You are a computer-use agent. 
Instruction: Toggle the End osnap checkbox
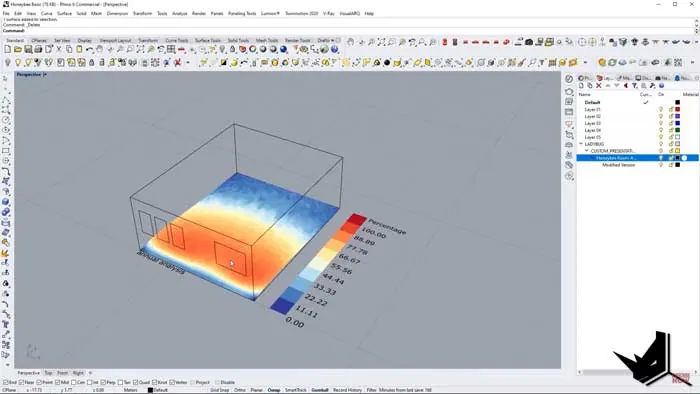5,382
